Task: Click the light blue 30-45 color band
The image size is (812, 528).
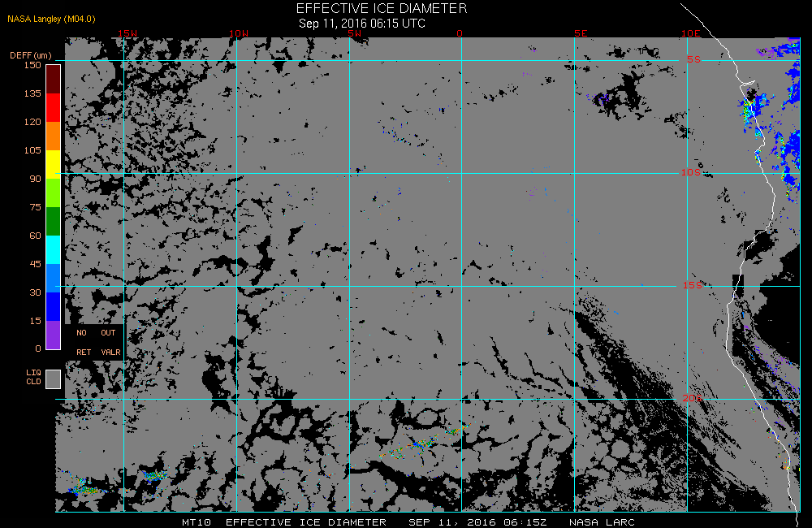Action: 54,279
